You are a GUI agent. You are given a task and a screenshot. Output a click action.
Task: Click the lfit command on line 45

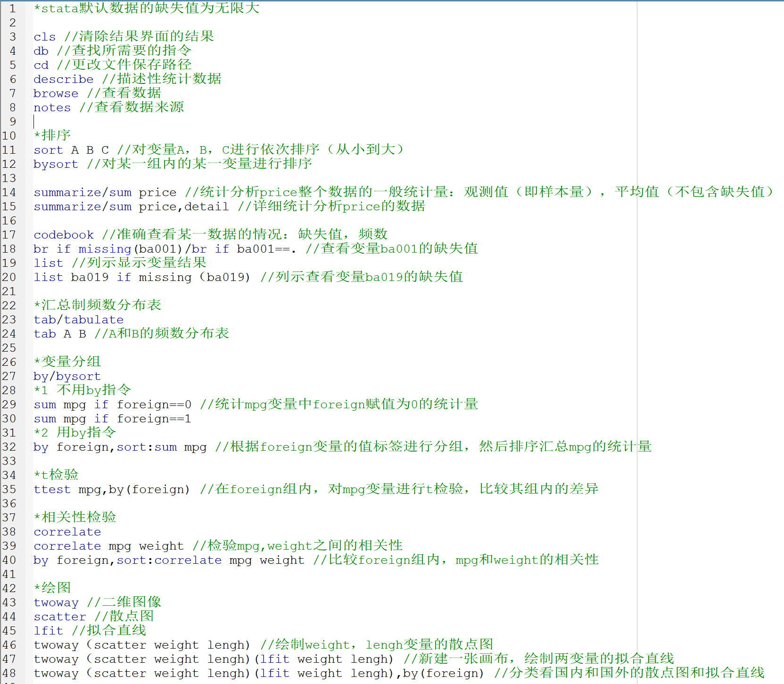(x=48, y=631)
